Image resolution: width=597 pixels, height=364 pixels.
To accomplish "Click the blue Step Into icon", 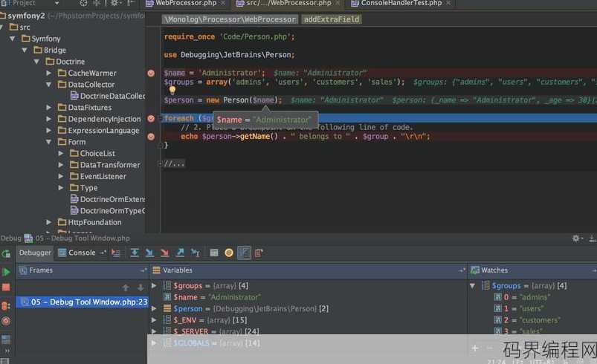I will coord(149,253).
